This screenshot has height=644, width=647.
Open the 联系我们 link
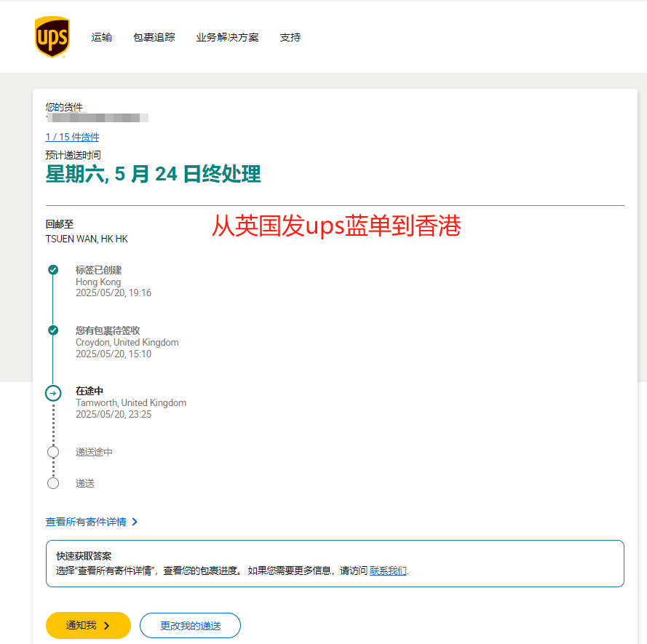pos(388,571)
